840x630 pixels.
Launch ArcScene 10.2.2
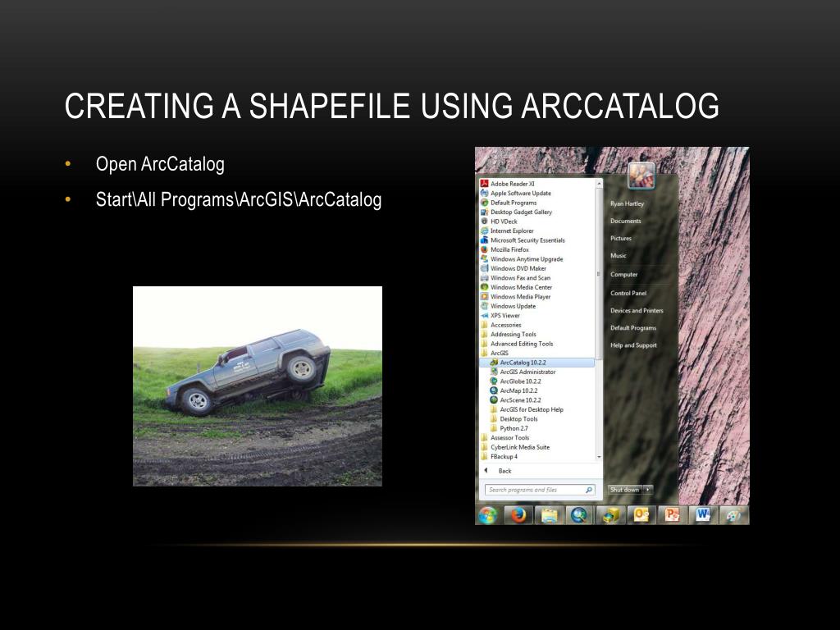click(516, 400)
